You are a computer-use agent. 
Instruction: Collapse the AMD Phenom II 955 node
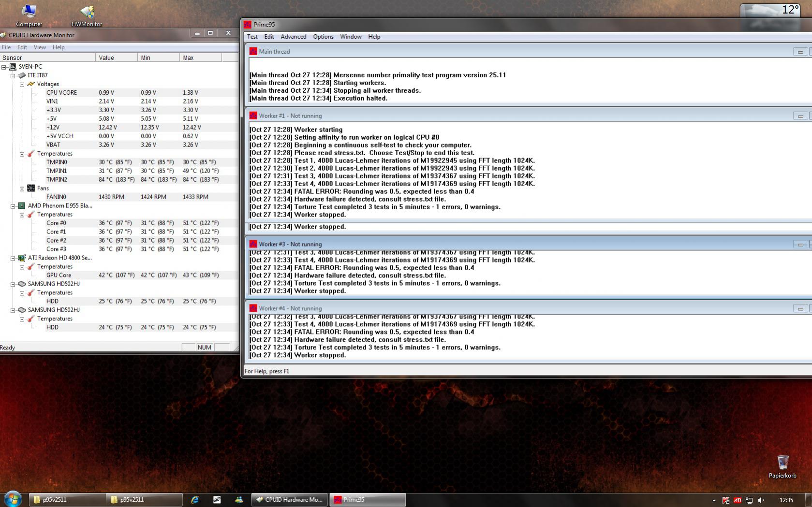(13, 206)
